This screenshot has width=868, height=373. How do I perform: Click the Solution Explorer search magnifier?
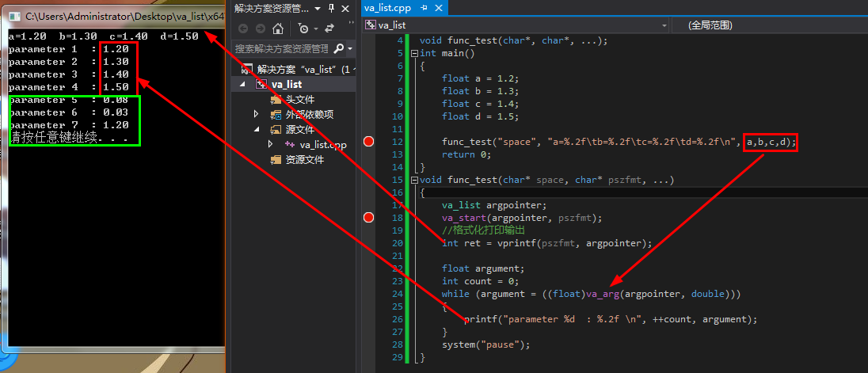339,48
